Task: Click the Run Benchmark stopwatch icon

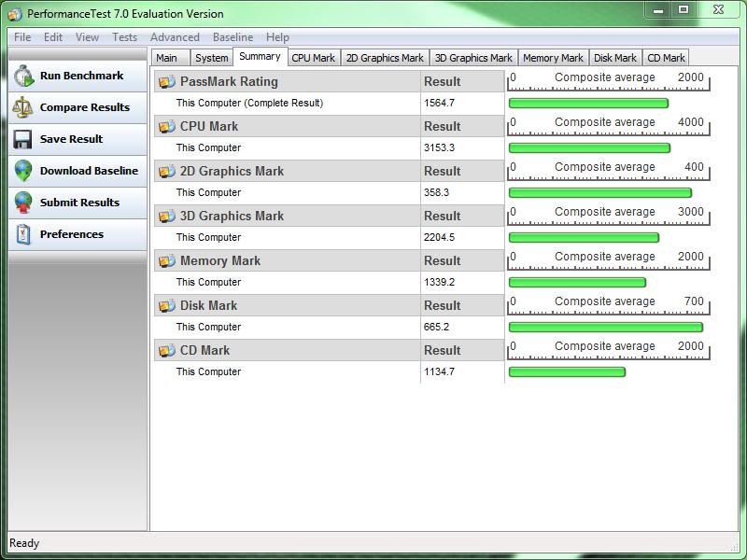Action: [23, 76]
